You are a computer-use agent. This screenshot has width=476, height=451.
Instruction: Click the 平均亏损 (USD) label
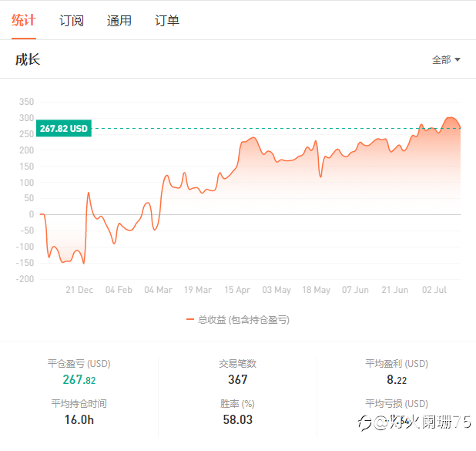pyautogui.click(x=397, y=403)
